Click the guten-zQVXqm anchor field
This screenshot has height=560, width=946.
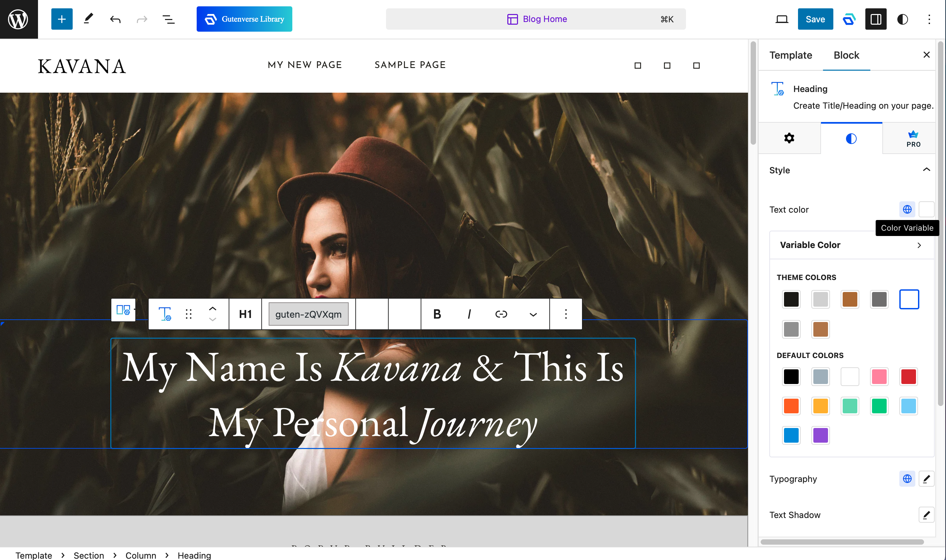pyautogui.click(x=308, y=314)
